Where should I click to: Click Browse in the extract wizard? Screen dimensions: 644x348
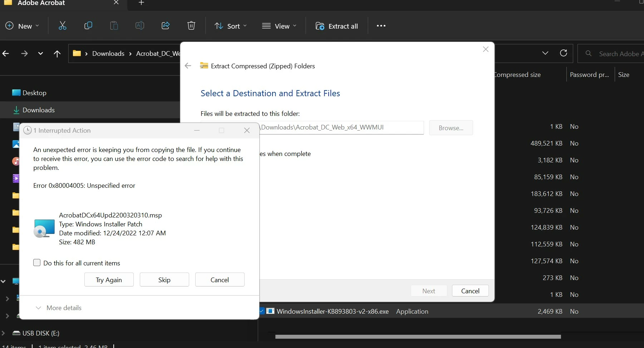(x=451, y=128)
